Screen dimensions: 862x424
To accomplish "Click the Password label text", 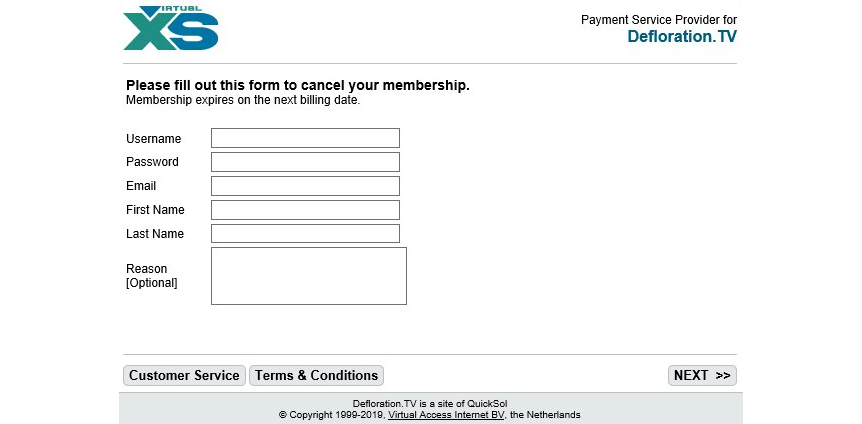I will (152, 162).
